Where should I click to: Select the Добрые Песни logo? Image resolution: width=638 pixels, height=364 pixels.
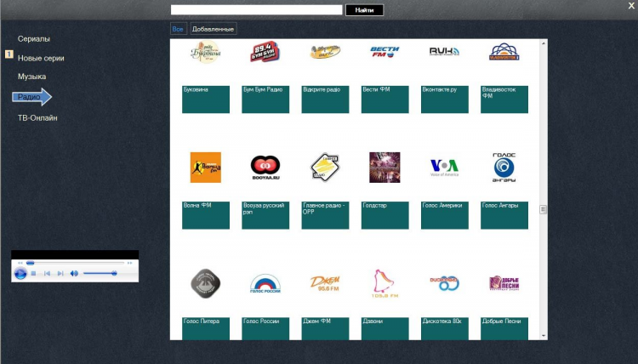[x=504, y=283]
